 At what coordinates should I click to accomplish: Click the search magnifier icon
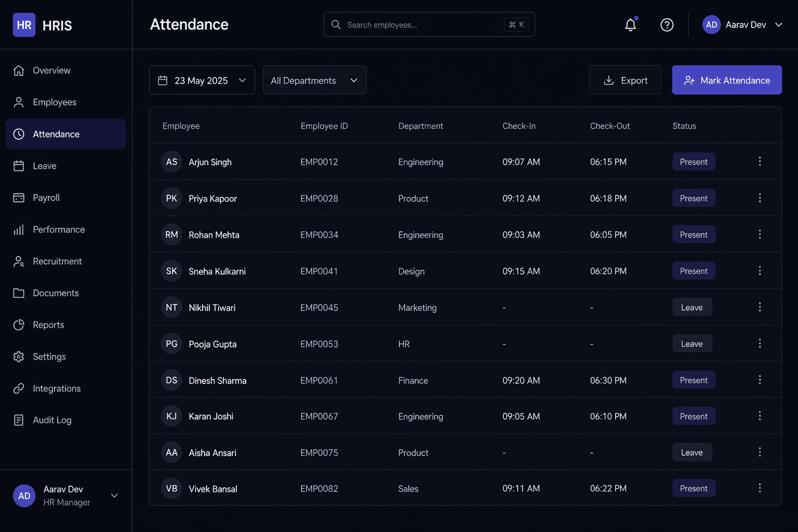coord(336,24)
